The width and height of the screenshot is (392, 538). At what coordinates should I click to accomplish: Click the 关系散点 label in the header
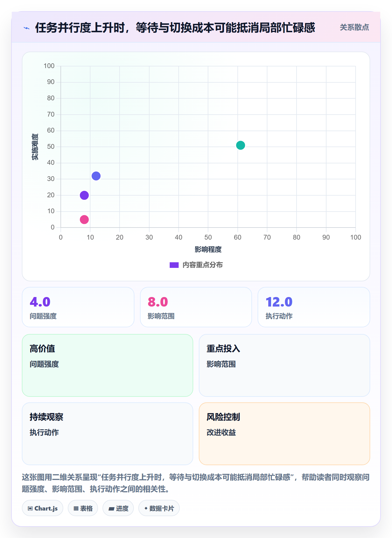pos(354,27)
